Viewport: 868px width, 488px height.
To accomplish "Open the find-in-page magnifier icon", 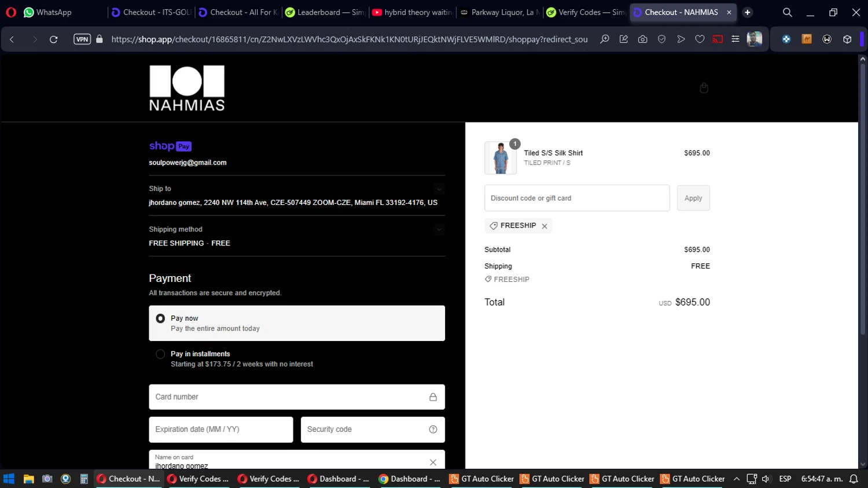I will (605, 39).
